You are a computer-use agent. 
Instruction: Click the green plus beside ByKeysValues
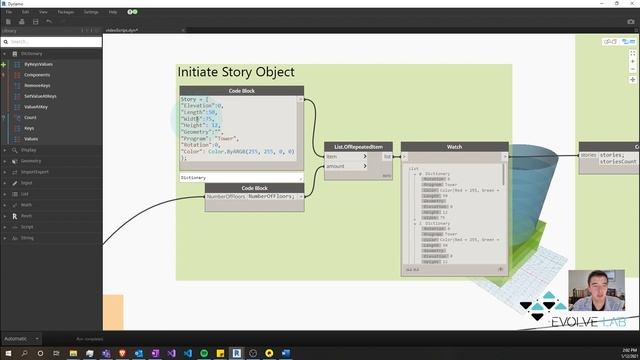click(4, 64)
